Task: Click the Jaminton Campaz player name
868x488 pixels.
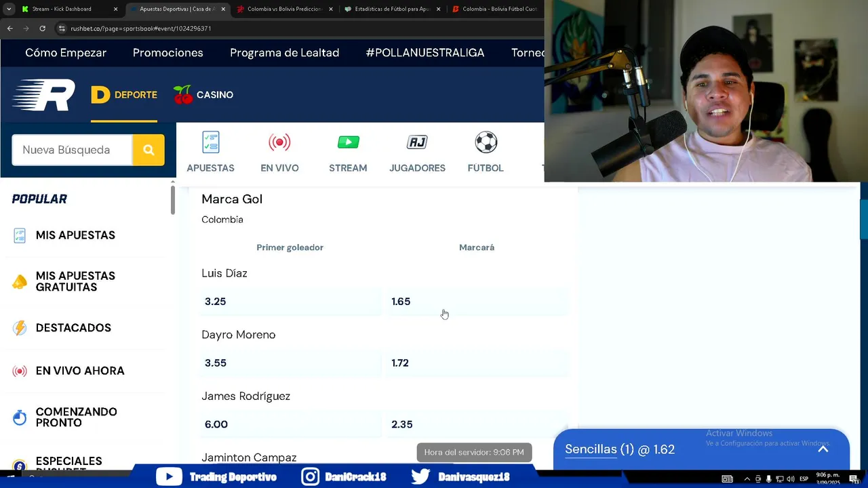Action: pyautogui.click(x=249, y=457)
